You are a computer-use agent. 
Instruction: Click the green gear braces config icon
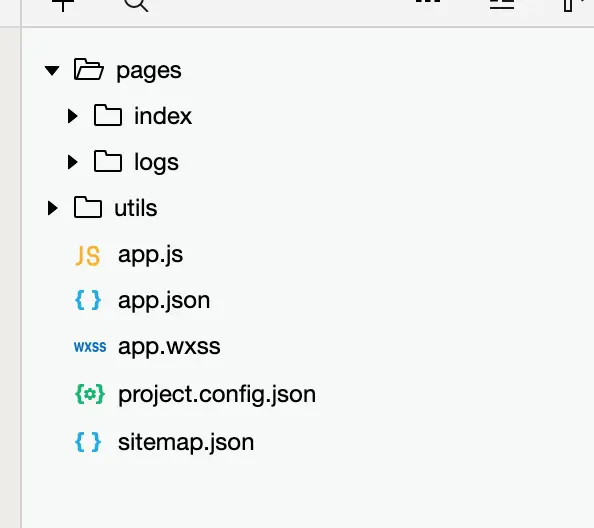point(90,394)
